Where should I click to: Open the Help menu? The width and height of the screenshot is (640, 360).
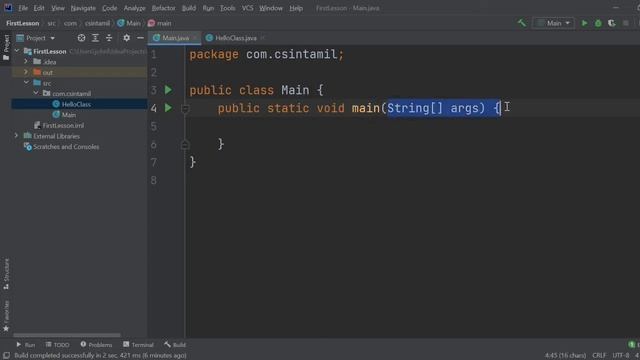[296, 8]
